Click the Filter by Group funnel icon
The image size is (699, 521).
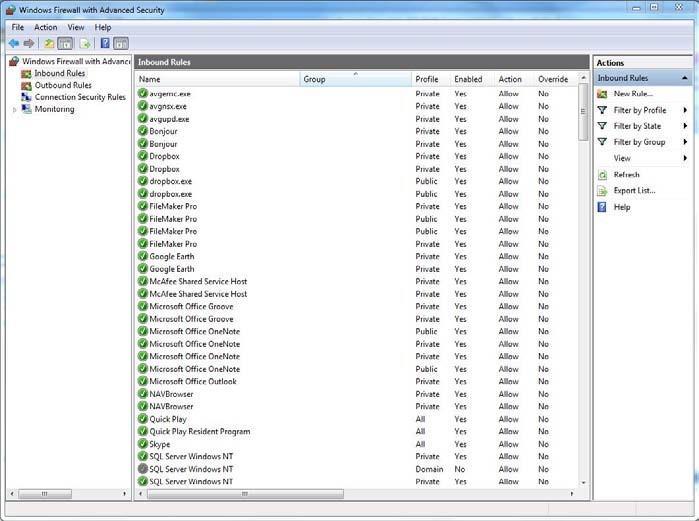point(602,142)
